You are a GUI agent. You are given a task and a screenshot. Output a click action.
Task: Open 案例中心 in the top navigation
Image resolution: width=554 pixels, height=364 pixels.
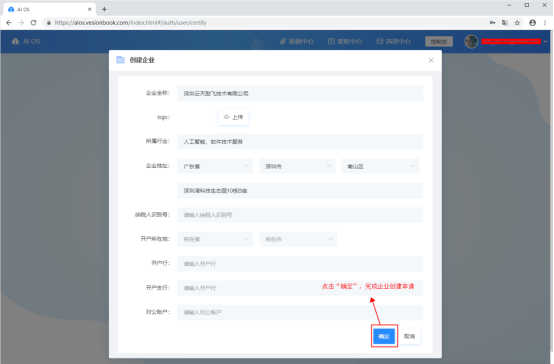point(296,41)
